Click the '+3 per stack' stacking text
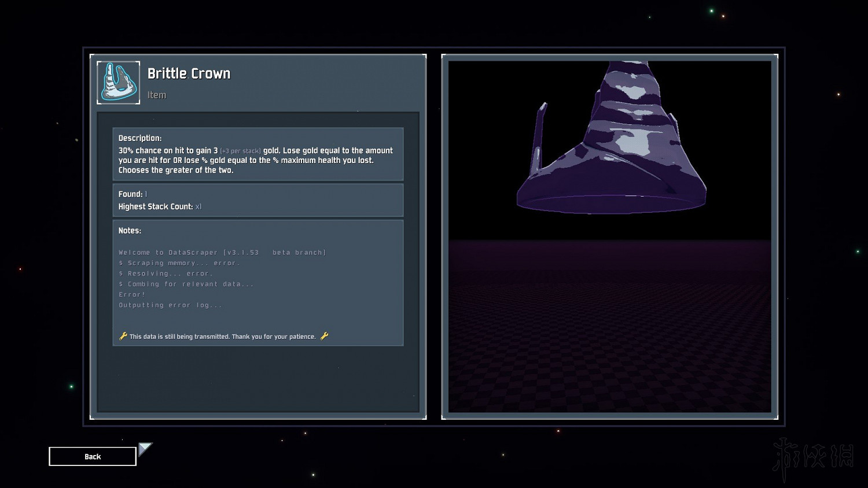 (x=240, y=151)
